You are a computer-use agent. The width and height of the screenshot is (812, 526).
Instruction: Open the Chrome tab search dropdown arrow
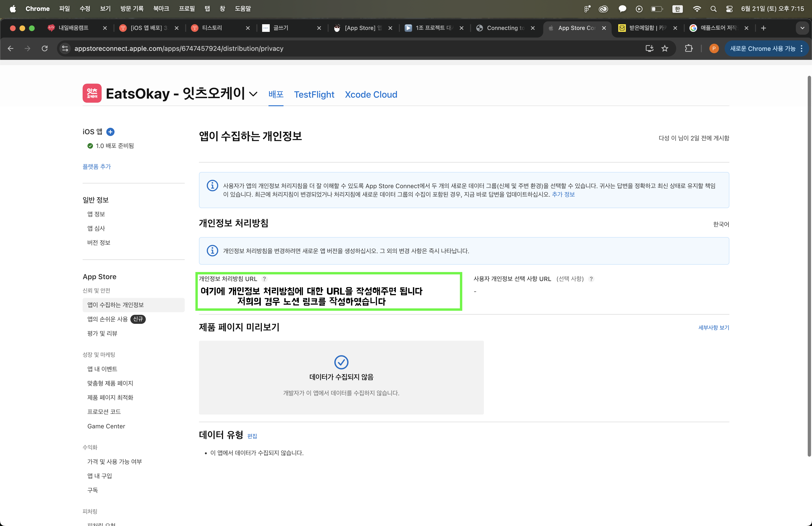coord(802,28)
